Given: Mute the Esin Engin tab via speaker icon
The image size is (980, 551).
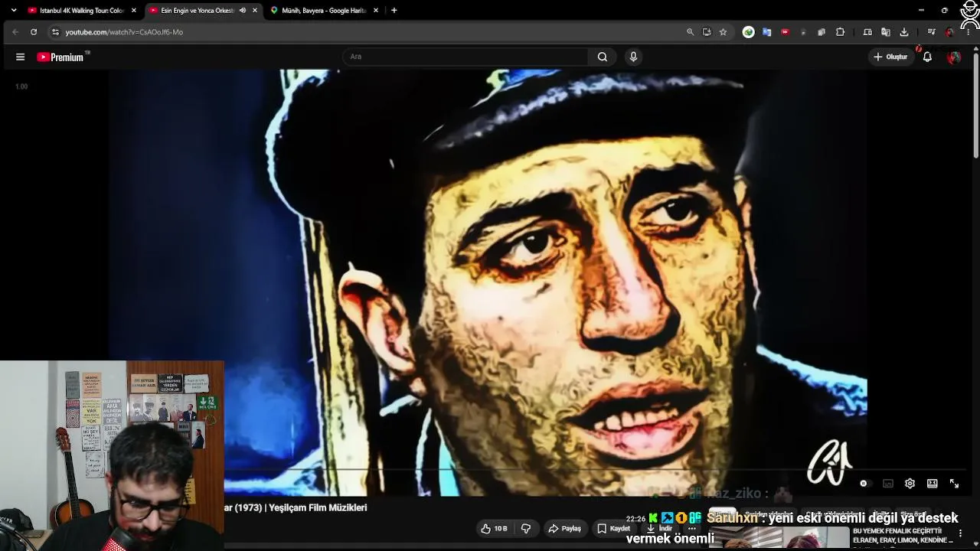Looking at the screenshot, I should [243, 11].
